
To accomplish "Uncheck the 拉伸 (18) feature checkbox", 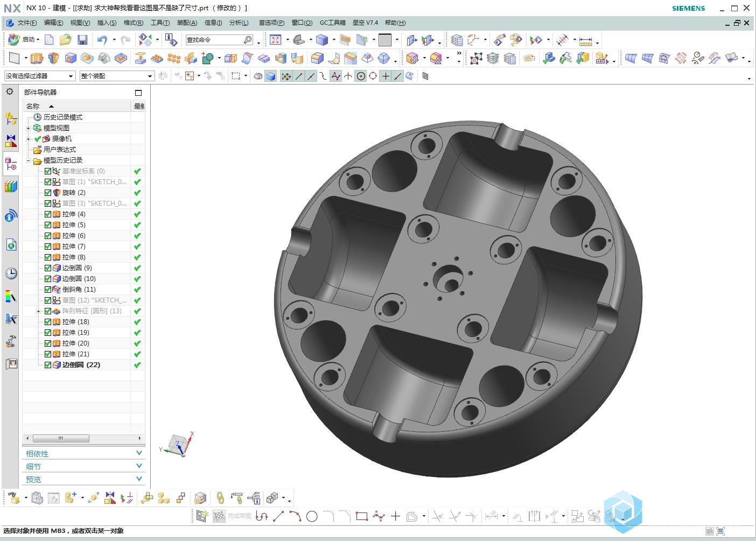I will (48, 322).
